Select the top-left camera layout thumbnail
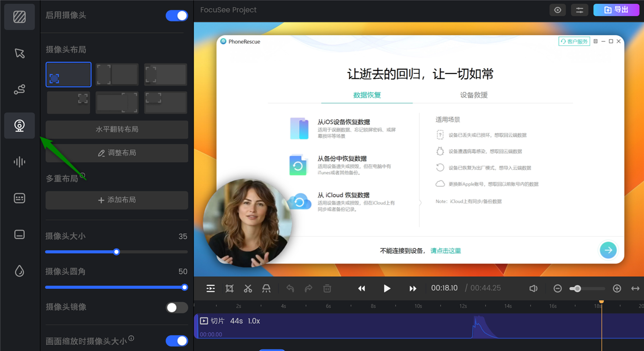Image resolution: width=644 pixels, height=351 pixels. (x=166, y=74)
